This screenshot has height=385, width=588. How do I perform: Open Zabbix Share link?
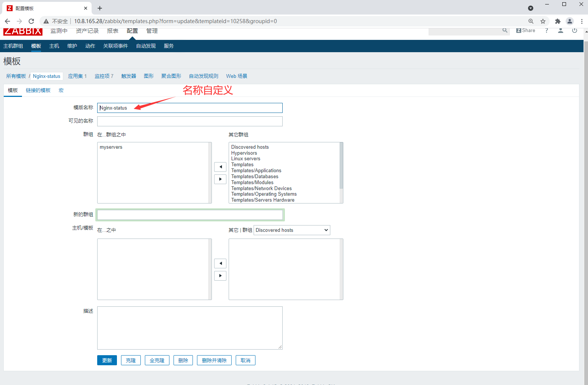(526, 31)
